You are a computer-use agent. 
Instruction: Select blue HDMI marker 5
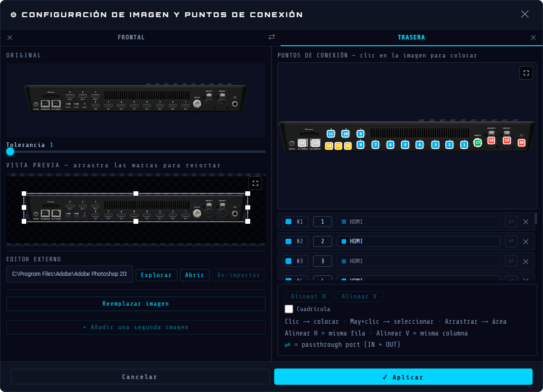coord(405,145)
